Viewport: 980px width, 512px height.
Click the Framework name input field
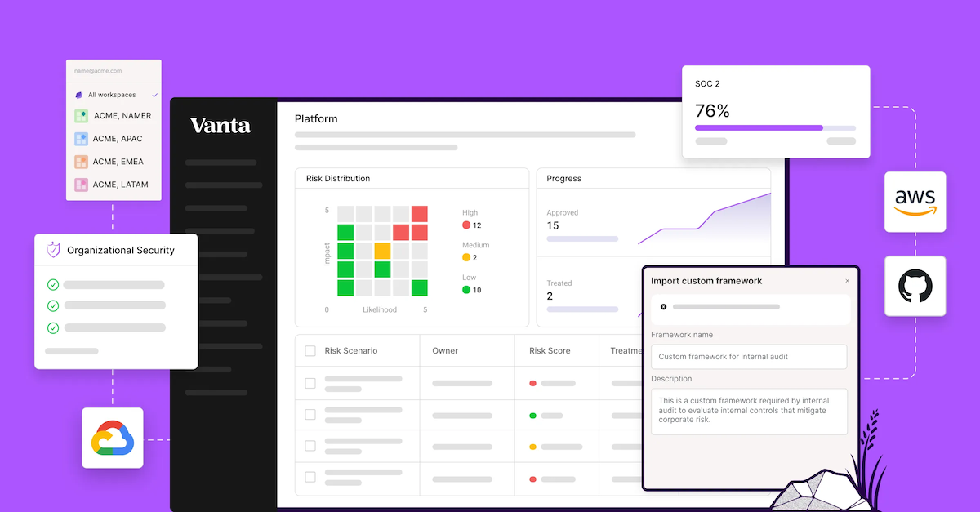748,357
